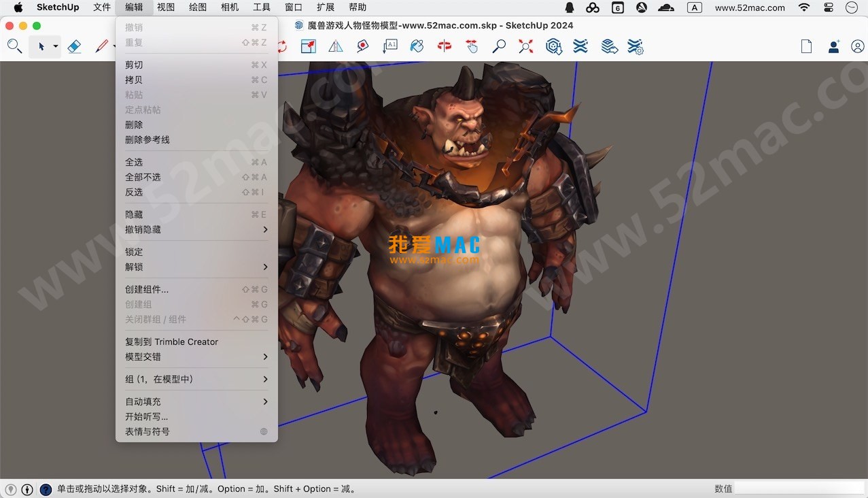Click the add-person share icon
The image size is (868, 498).
(833, 46)
